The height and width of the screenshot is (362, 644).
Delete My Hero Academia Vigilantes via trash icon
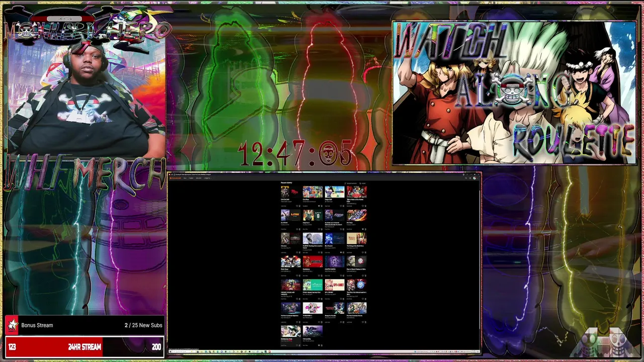pyautogui.click(x=299, y=322)
